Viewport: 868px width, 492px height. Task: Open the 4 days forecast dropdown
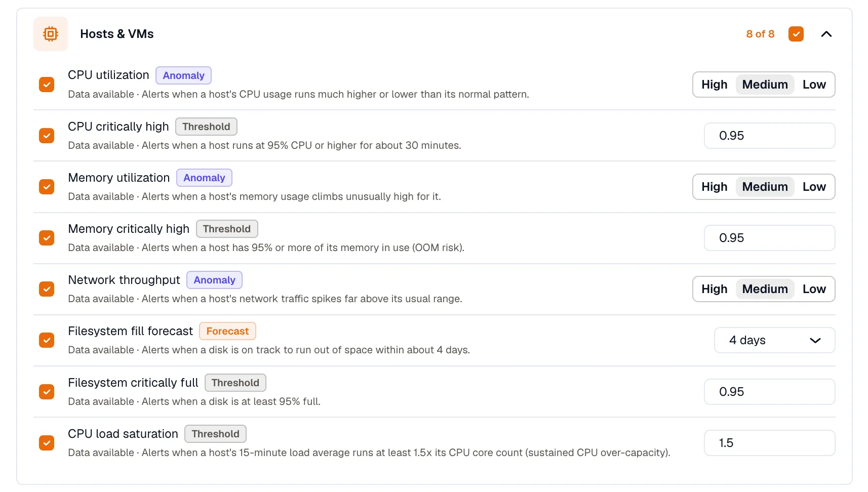[x=774, y=340]
